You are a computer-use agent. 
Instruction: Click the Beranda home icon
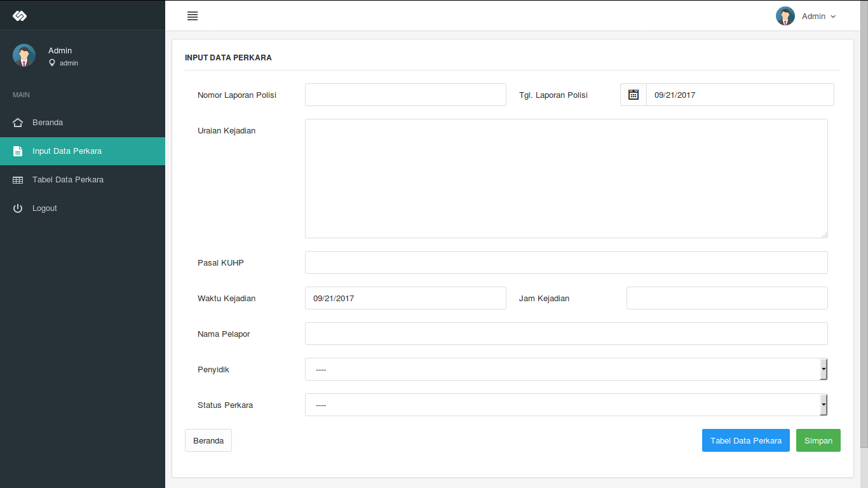pyautogui.click(x=18, y=123)
